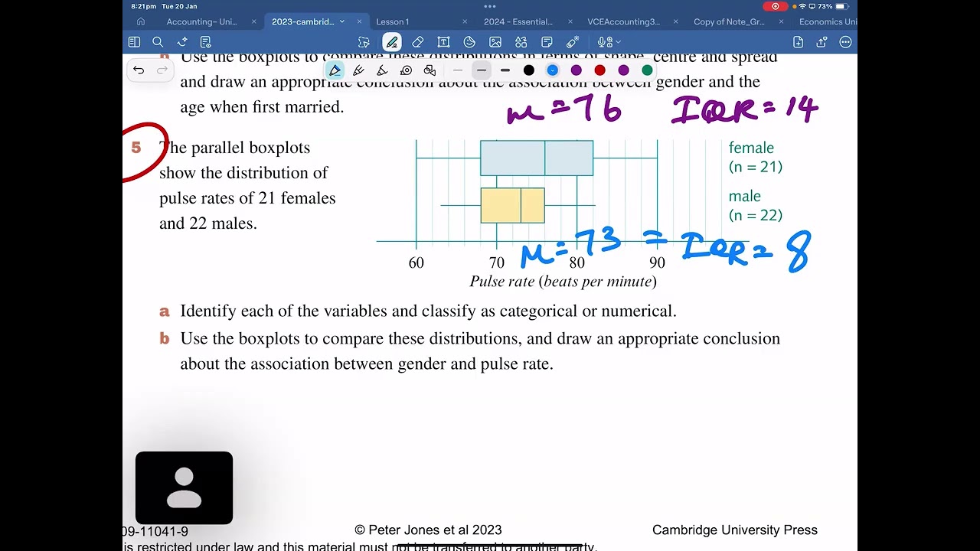Image resolution: width=980 pixels, height=551 pixels.
Task: Tap the red screen recording indicator
Action: tap(776, 6)
